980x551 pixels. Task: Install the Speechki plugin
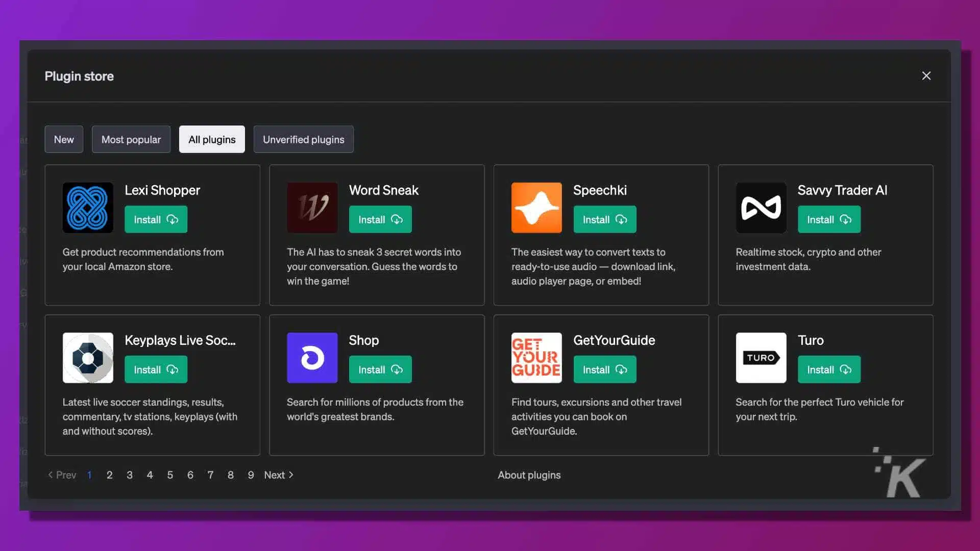(604, 219)
